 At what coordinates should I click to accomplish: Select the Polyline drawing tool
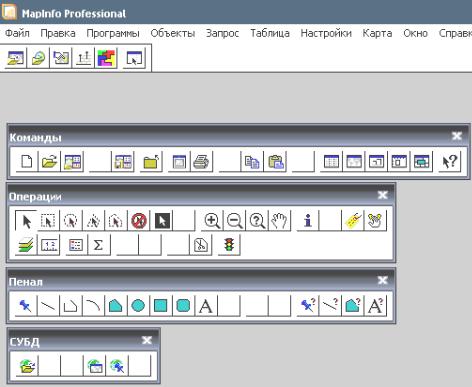tap(71, 306)
